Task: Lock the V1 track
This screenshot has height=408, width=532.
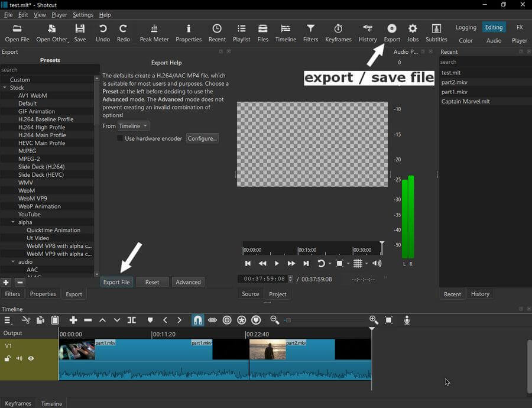Action: pyautogui.click(x=8, y=358)
